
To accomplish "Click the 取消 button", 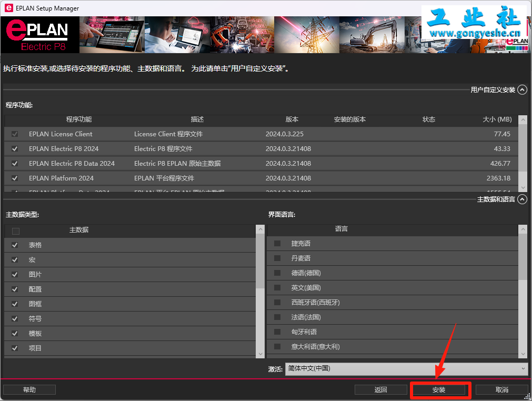I will pos(502,390).
